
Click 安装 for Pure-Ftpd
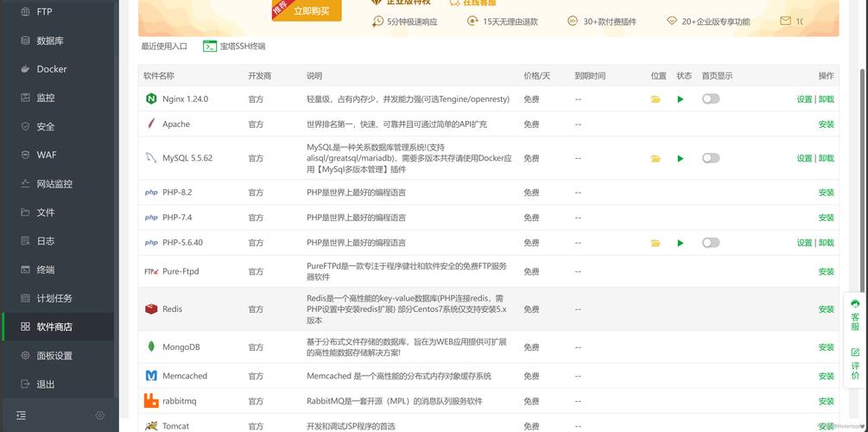(x=827, y=271)
